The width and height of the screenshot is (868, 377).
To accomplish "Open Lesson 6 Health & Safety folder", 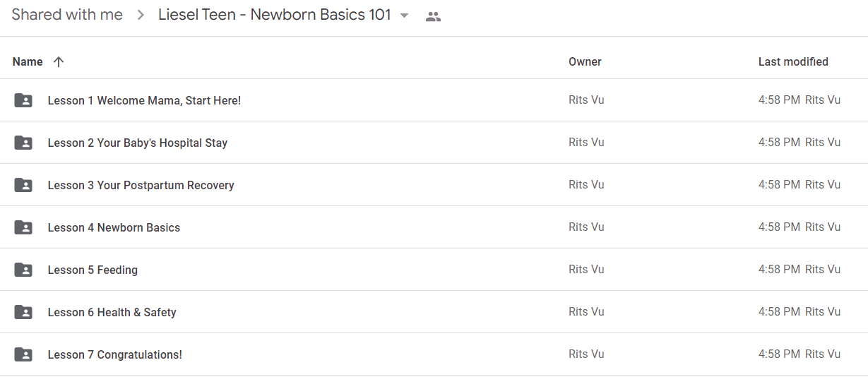I will click(x=112, y=312).
